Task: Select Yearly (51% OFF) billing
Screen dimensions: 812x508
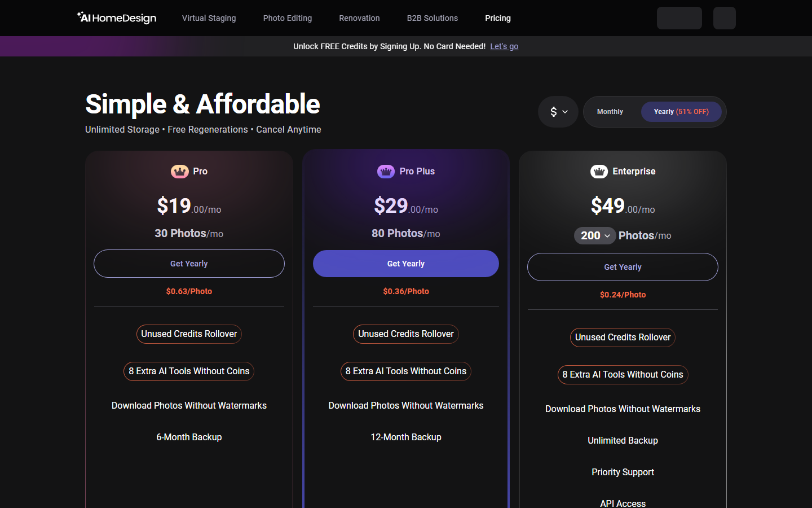Action: pyautogui.click(x=681, y=112)
